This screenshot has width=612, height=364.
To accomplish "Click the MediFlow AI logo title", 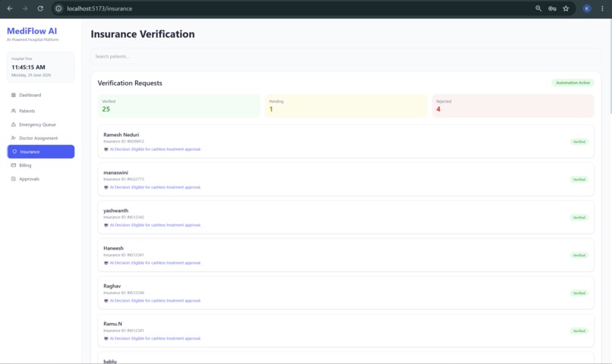I will coord(32,31).
